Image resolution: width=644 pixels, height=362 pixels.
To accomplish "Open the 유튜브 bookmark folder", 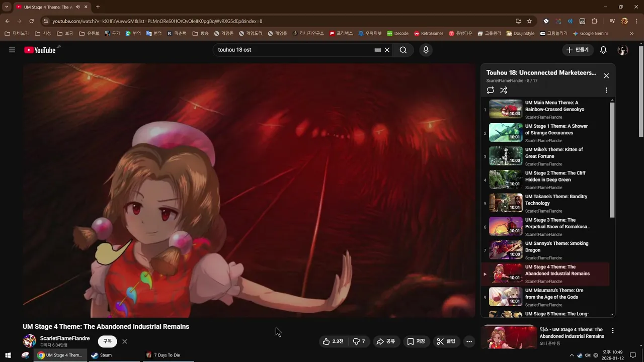I will click(89, 34).
